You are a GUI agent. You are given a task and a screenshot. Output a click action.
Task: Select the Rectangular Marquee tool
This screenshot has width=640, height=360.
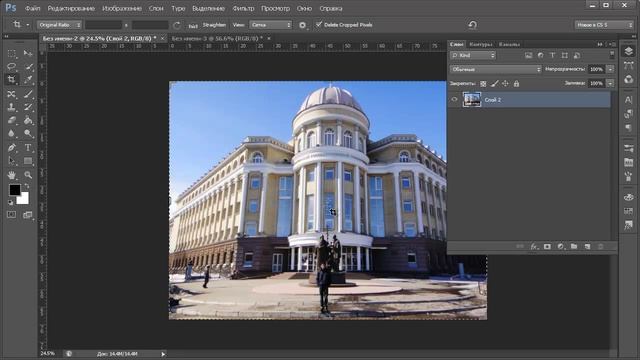click(11, 53)
